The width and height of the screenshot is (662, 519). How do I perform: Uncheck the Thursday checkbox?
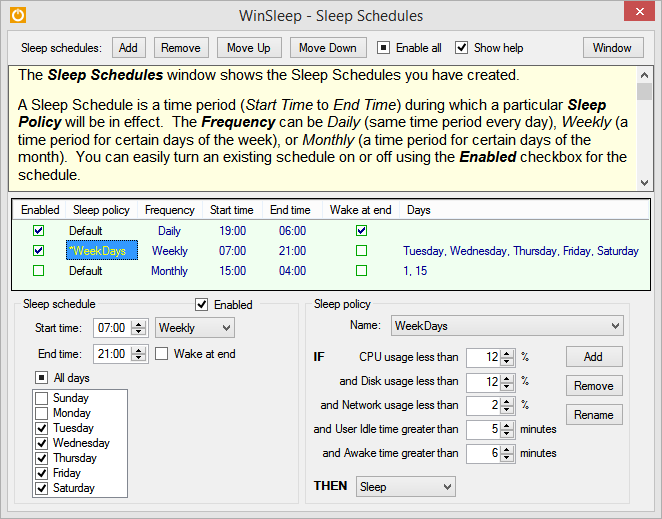tap(41, 458)
